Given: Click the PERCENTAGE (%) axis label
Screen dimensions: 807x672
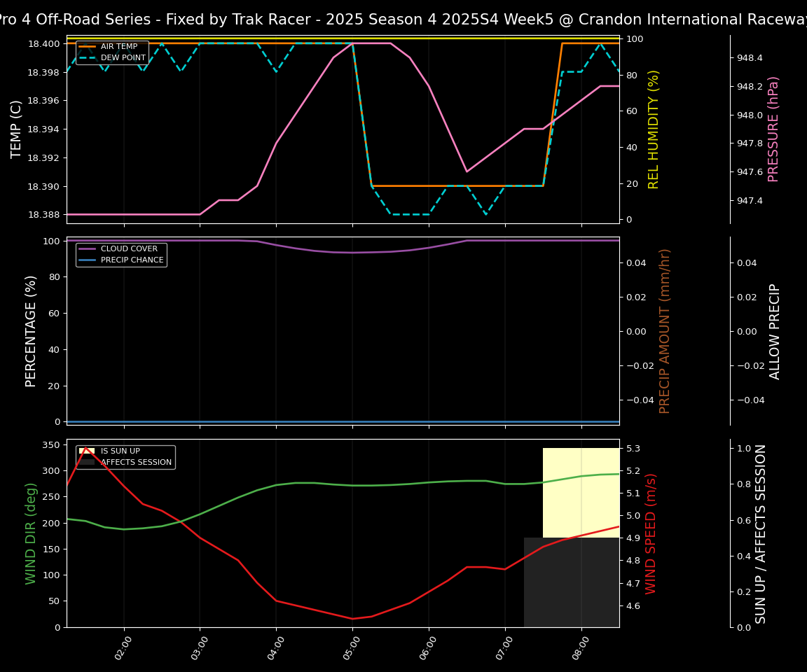Looking at the screenshot, I should pyautogui.click(x=31, y=330).
